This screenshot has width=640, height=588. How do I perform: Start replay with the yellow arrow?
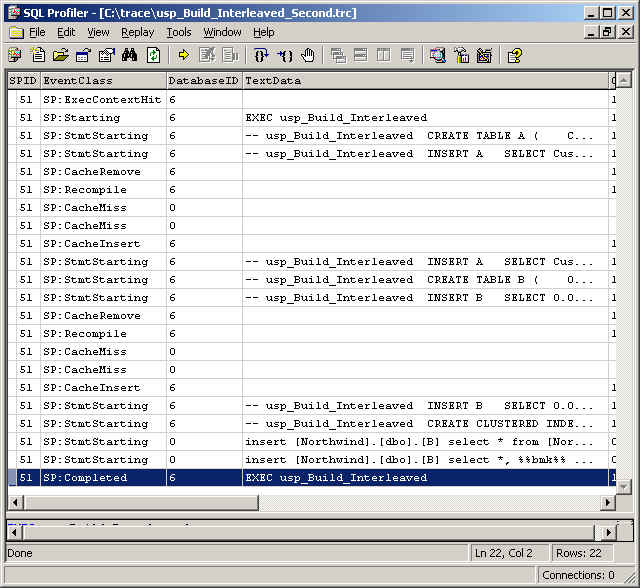click(x=184, y=55)
